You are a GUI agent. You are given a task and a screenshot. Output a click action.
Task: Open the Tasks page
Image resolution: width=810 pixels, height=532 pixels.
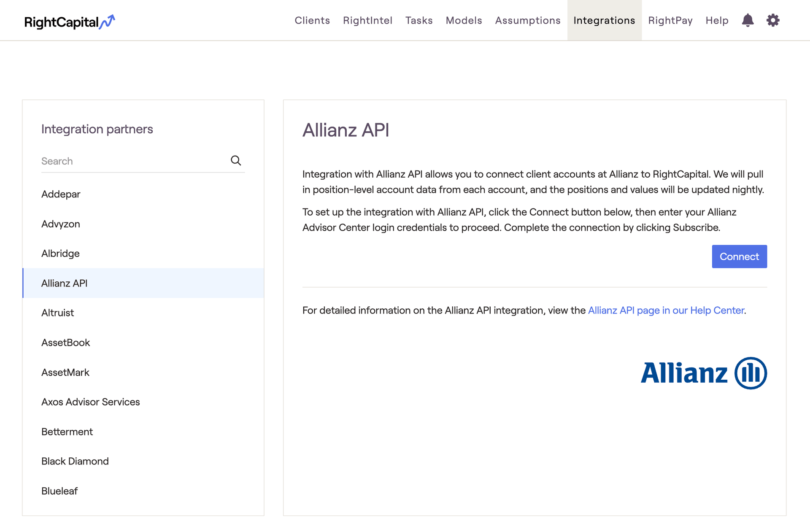click(x=419, y=20)
